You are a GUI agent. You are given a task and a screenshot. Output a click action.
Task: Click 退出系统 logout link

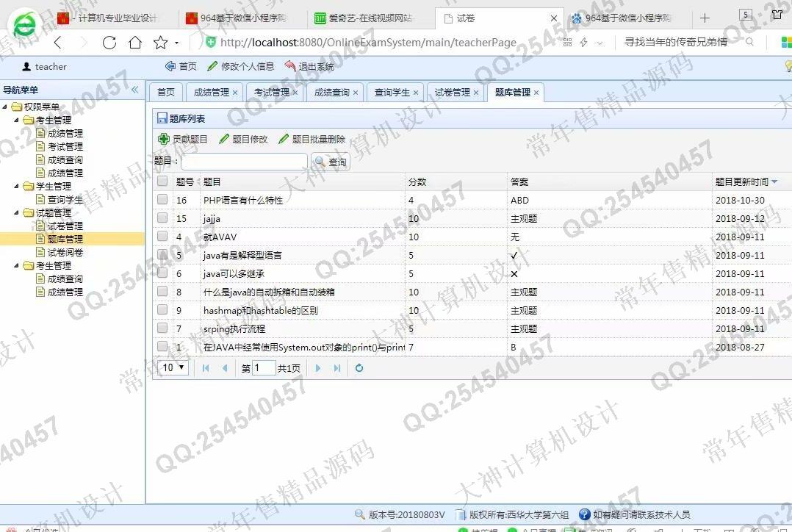(309, 67)
